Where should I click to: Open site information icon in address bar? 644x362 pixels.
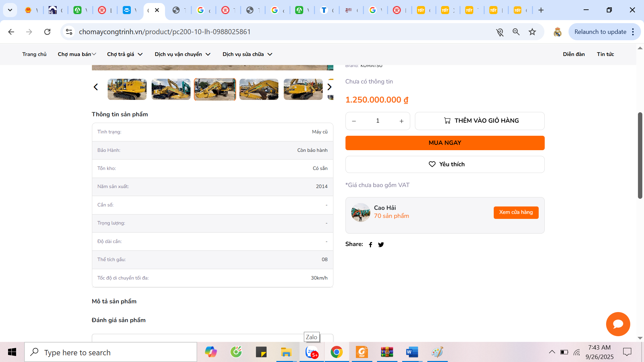(69, 32)
